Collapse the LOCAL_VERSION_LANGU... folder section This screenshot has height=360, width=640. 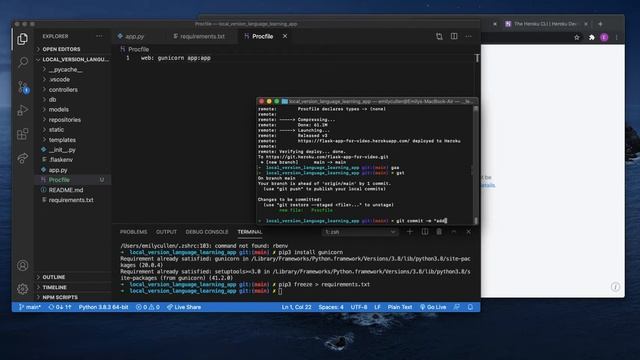click(73, 59)
